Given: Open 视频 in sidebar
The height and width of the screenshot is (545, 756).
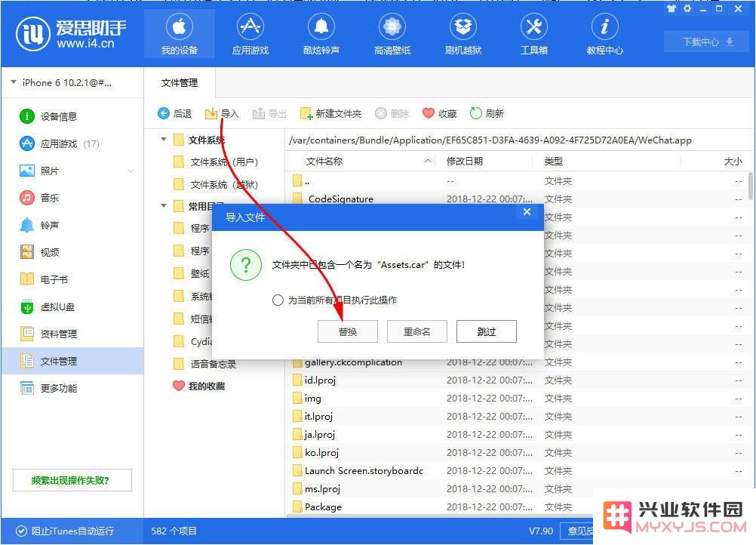Looking at the screenshot, I should click(72, 252).
